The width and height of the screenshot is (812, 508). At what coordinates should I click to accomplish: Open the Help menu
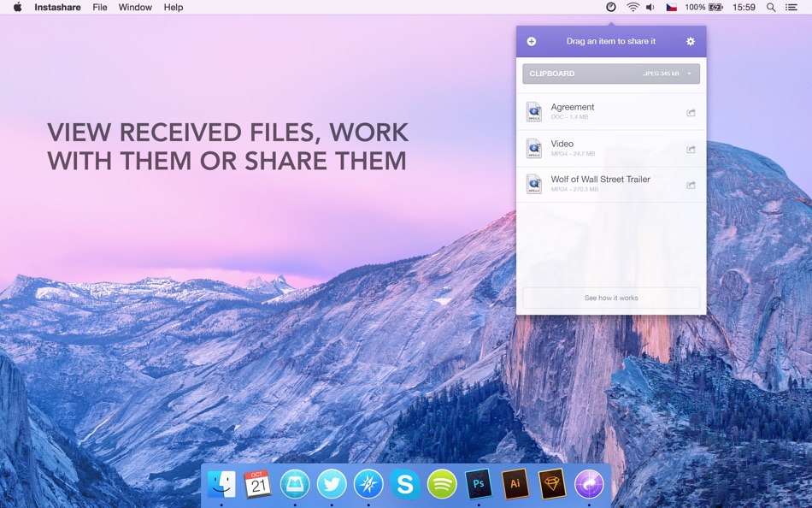[x=174, y=7]
